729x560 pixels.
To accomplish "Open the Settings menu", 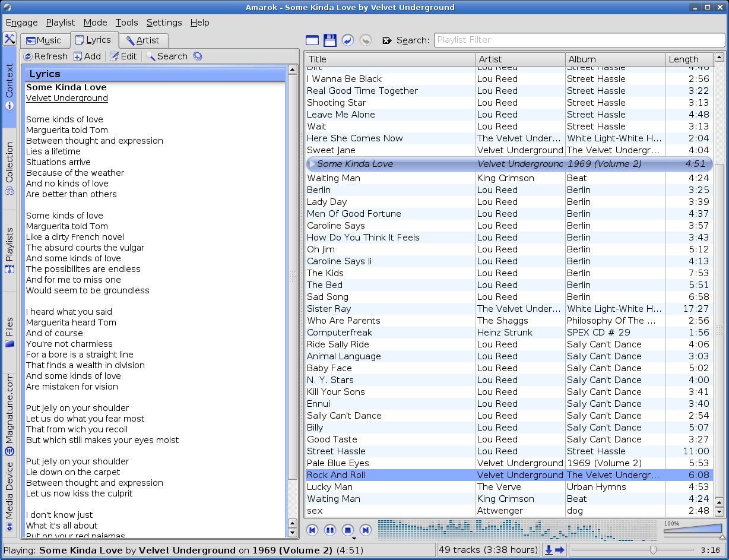I will [x=164, y=23].
